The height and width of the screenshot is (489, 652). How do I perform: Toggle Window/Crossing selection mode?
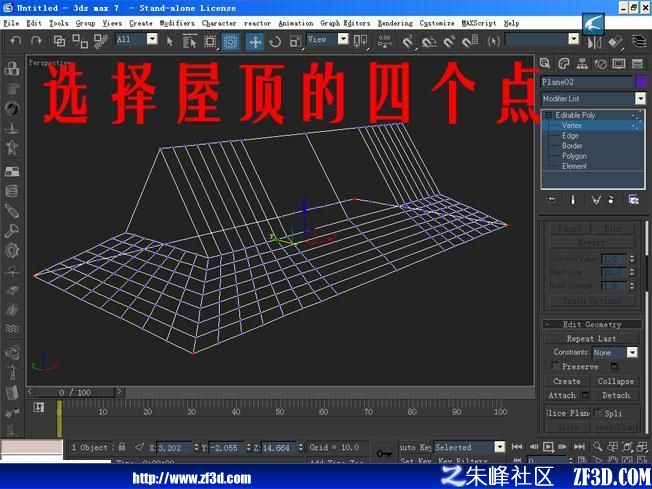[230, 41]
